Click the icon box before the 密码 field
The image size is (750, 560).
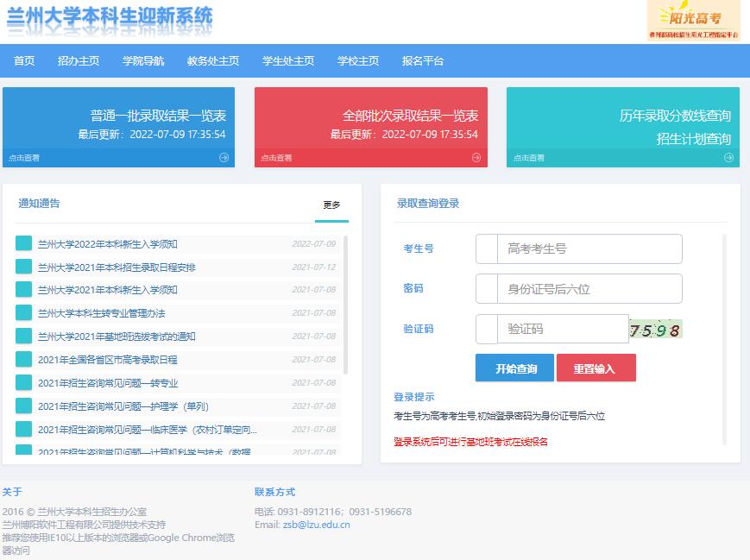coord(487,288)
